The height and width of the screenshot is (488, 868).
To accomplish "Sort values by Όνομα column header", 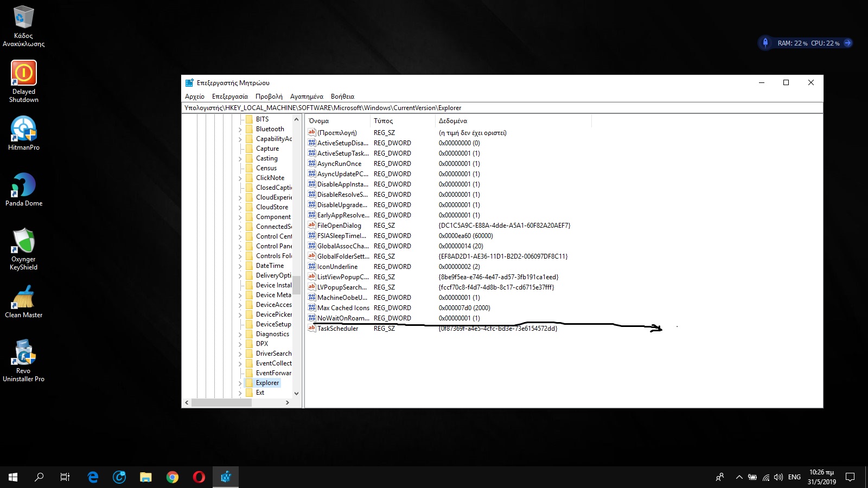I will (337, 121).
